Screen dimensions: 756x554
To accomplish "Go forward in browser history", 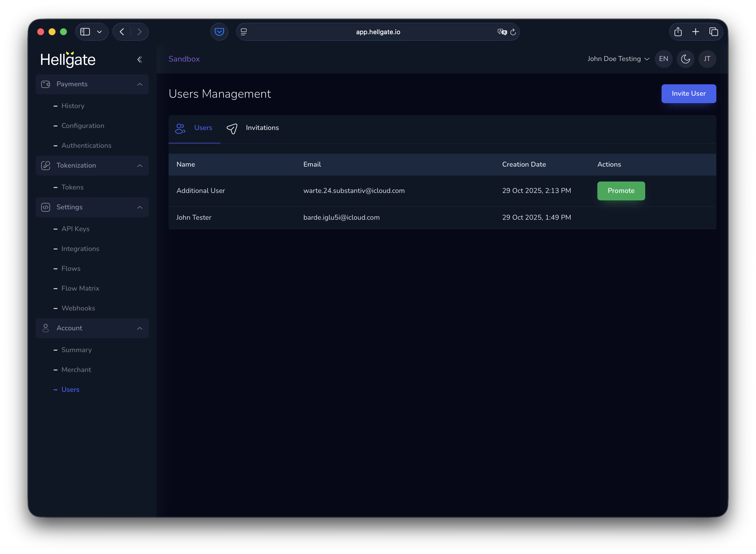I will 139,32.
